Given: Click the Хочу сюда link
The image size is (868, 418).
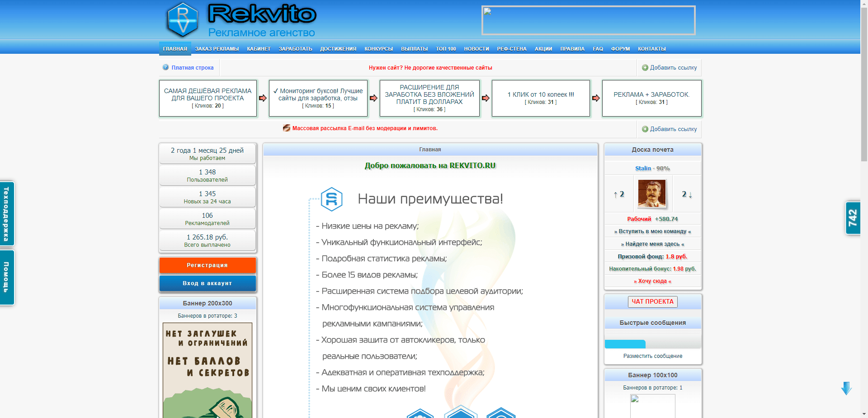Looking at the screenshot, I should 653,281.
